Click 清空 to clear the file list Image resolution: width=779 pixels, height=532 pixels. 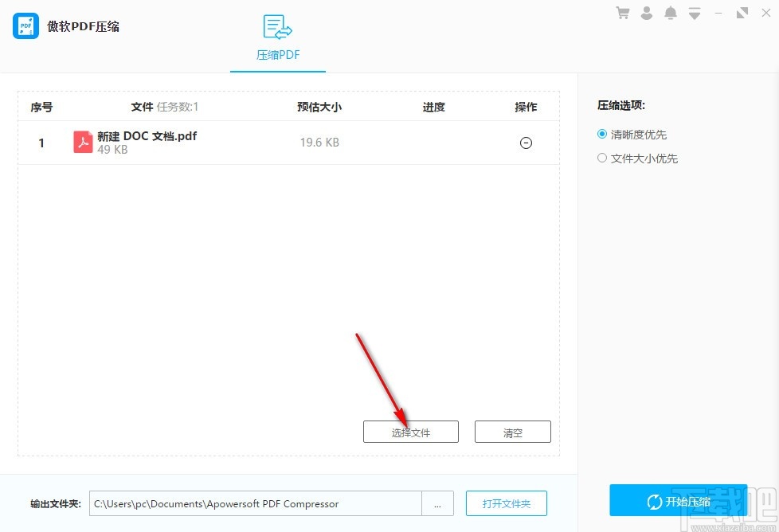coord(513,431)
